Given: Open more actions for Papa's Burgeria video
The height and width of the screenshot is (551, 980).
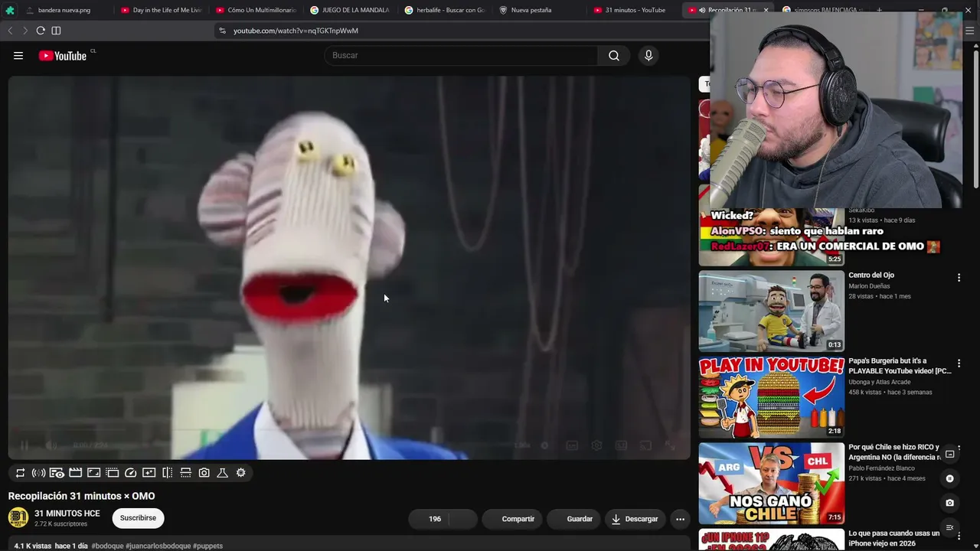Looking at the screenshot, I should click(x=959, y=364).
